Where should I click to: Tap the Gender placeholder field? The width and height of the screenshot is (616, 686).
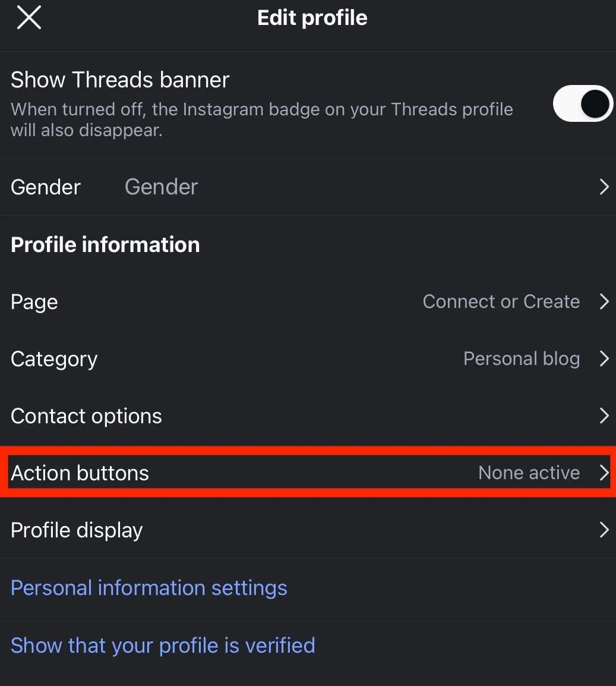pos(161,187)
